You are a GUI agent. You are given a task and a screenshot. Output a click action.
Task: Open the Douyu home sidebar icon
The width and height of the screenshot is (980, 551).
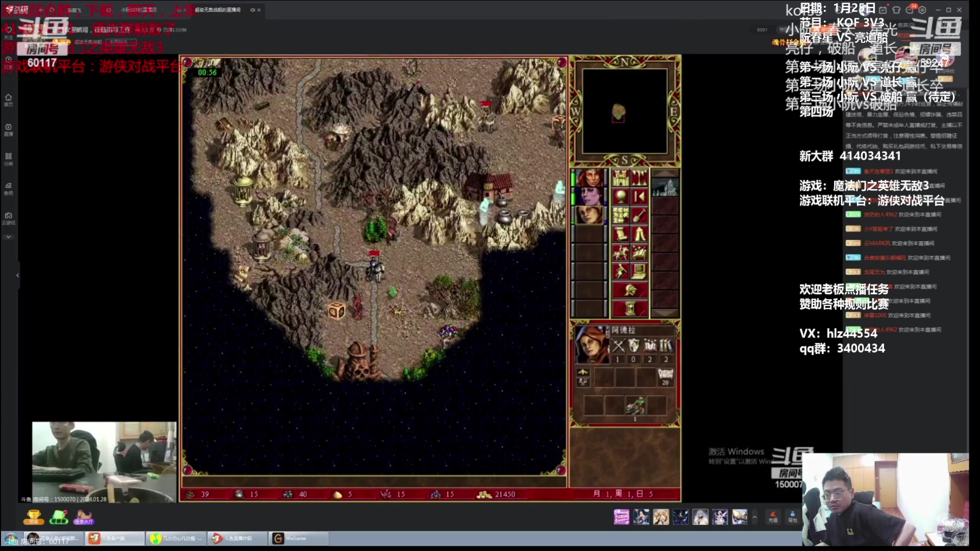coord(8,99)
